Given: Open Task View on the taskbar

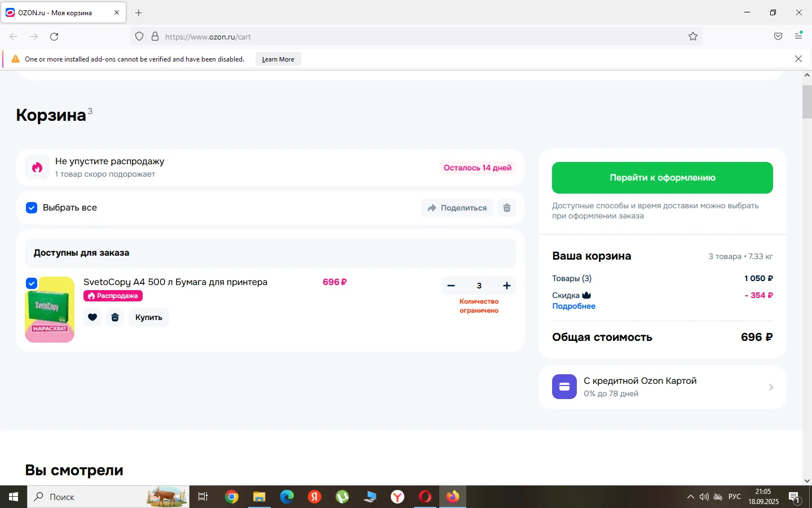Looking at the screenshot, I should 203,497.
